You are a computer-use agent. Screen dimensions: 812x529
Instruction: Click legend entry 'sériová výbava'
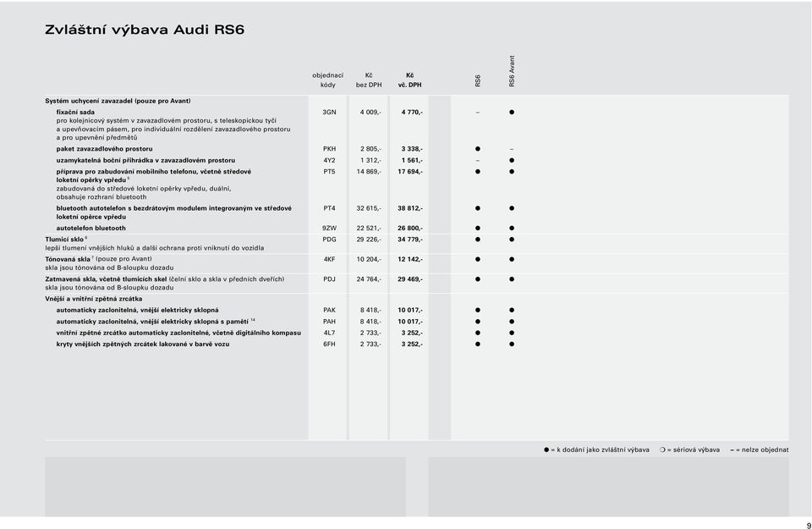[x=690, y=449]
